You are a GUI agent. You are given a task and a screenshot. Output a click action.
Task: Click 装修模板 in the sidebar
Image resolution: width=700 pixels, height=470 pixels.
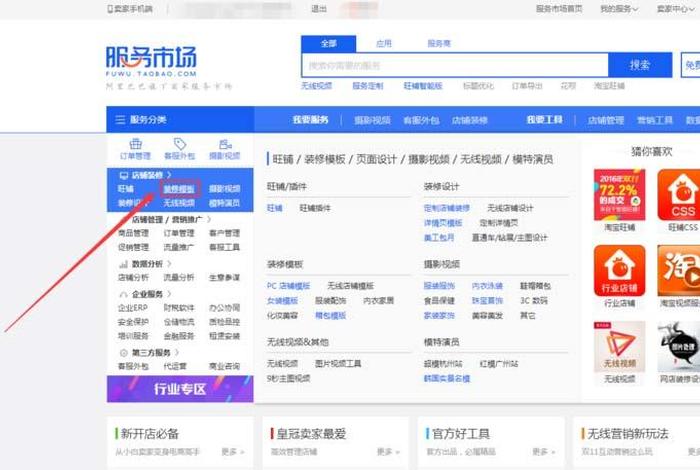point(179,189)
